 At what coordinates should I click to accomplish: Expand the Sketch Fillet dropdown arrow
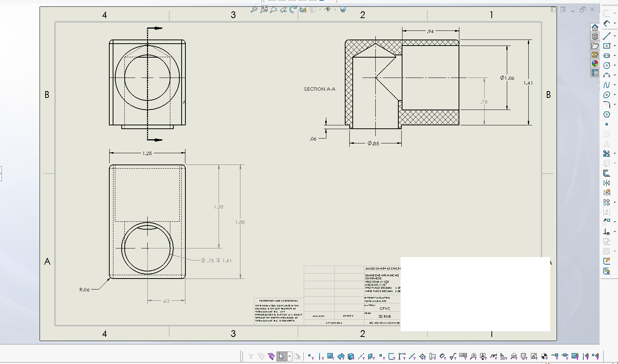click(x=615, y=105)
